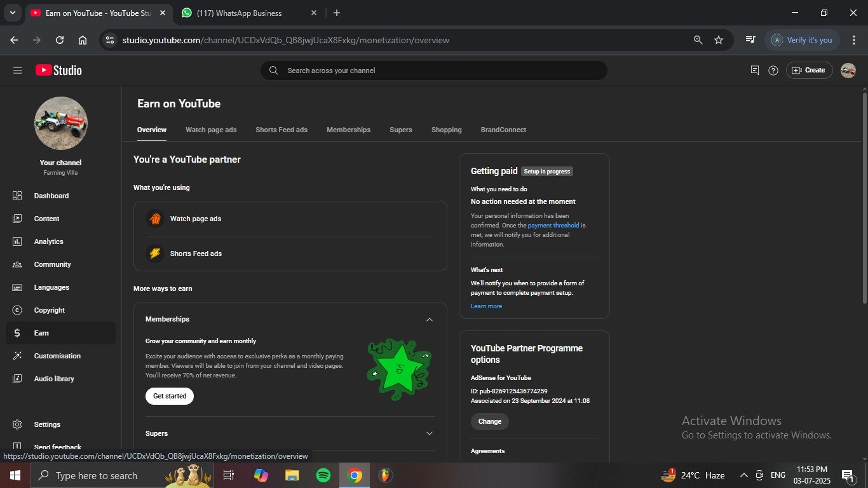Viewport: 868px width, 488px height.
Task: Switch to the Memberships tab
Action: pos(348,130)
